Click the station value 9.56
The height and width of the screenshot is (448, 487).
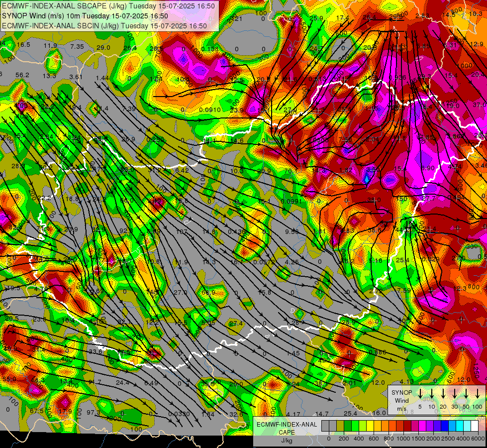pyautogui.click(x=292, y=231)
